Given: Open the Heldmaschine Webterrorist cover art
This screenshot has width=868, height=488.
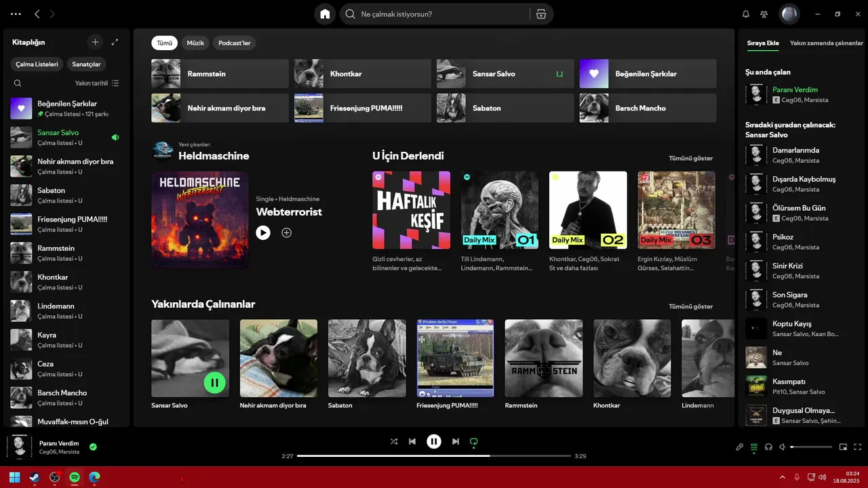Looking at the screenshot, I should pyautogui.click(x=199, y=219).
